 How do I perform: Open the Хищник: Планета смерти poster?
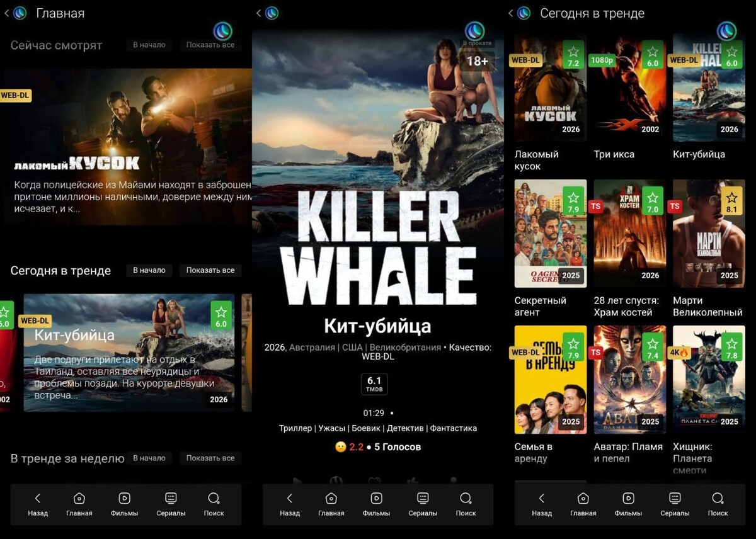click(x=709, y=380)
